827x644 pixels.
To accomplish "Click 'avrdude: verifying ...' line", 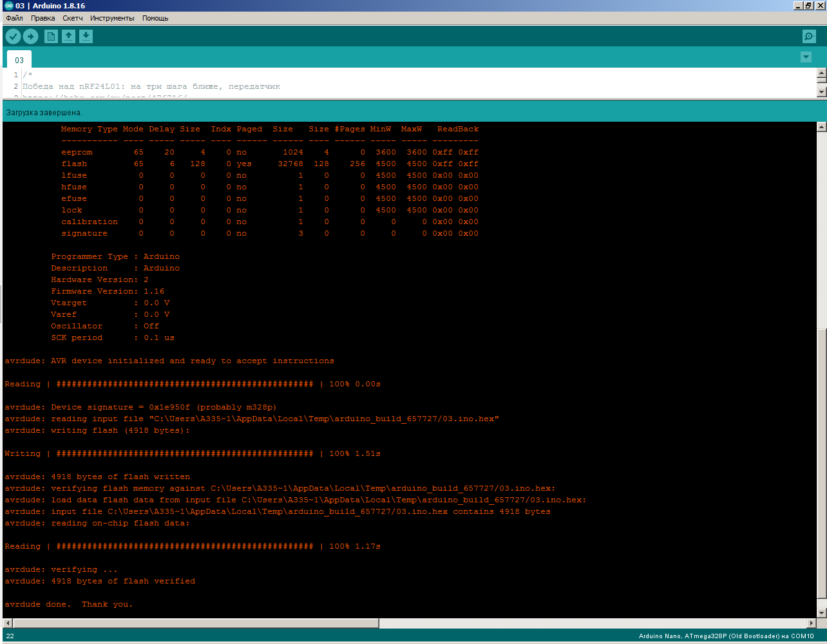I will coord(61,569).
